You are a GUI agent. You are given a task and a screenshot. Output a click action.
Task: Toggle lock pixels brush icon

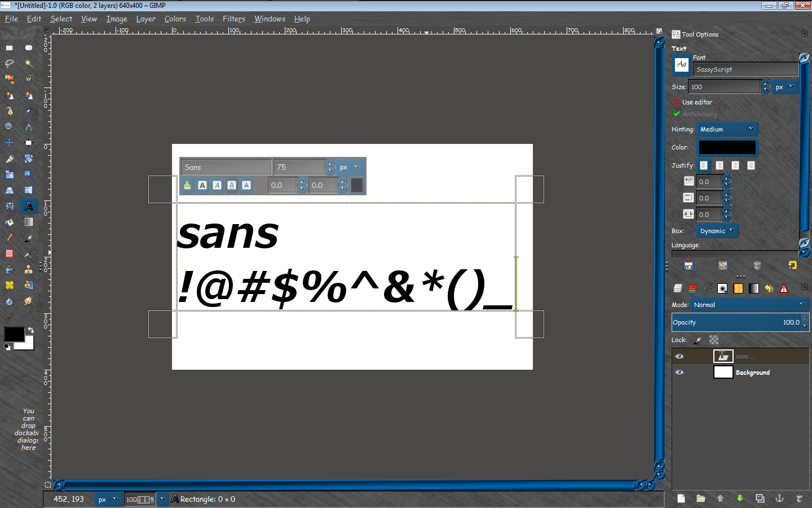[x=698, y=340]
